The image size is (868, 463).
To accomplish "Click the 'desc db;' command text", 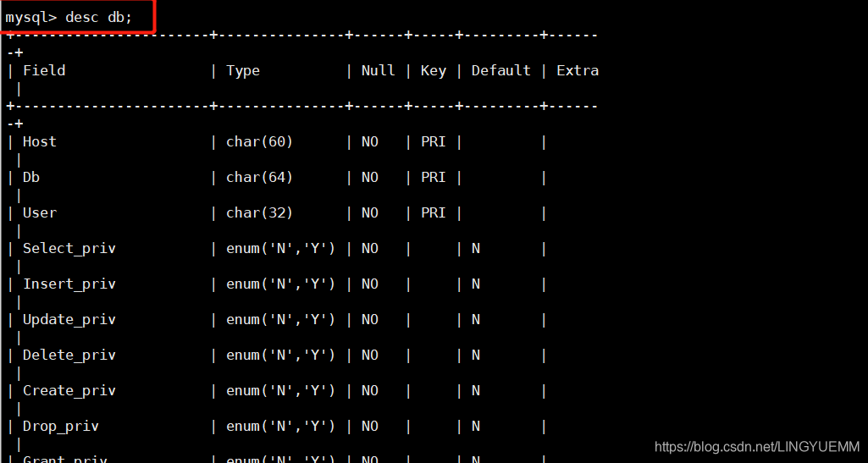I will pyautogui.click(x=99, y=17).
